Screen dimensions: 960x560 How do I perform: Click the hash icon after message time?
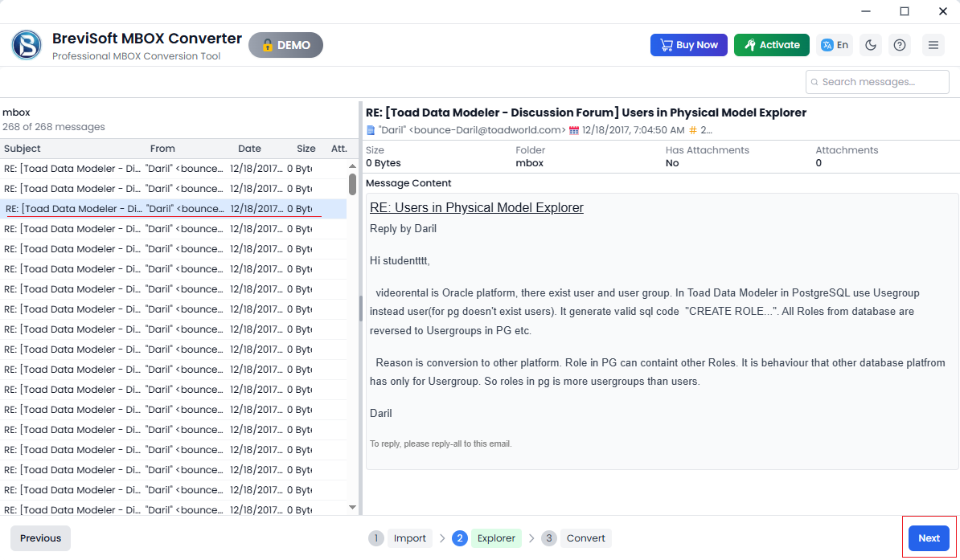pyautogui.click(x=693, y=130)
